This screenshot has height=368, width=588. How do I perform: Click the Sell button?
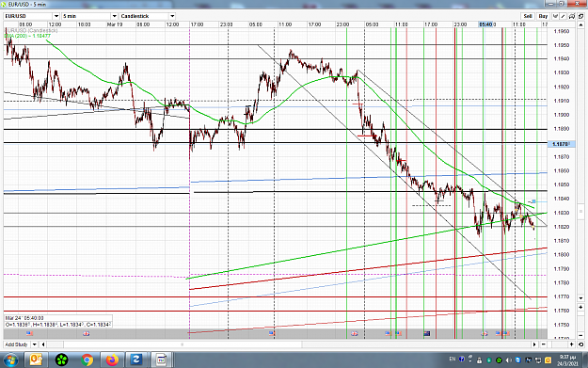[528, 16]
